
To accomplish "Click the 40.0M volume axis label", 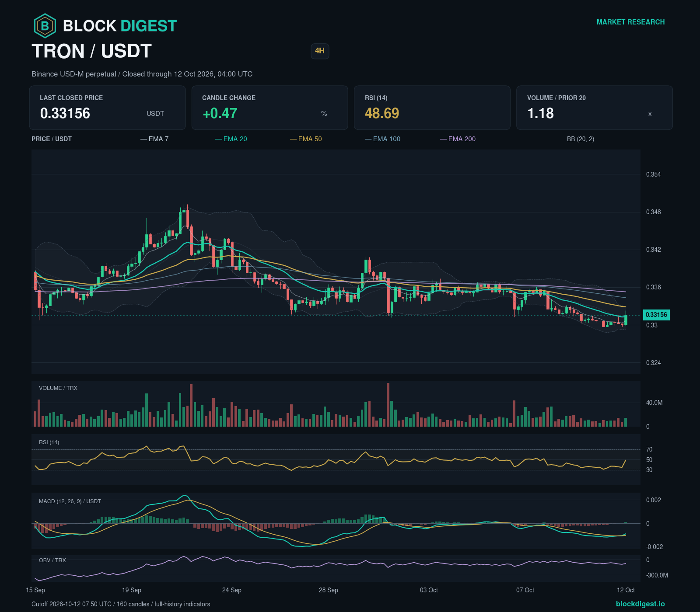I will [654, 403].
